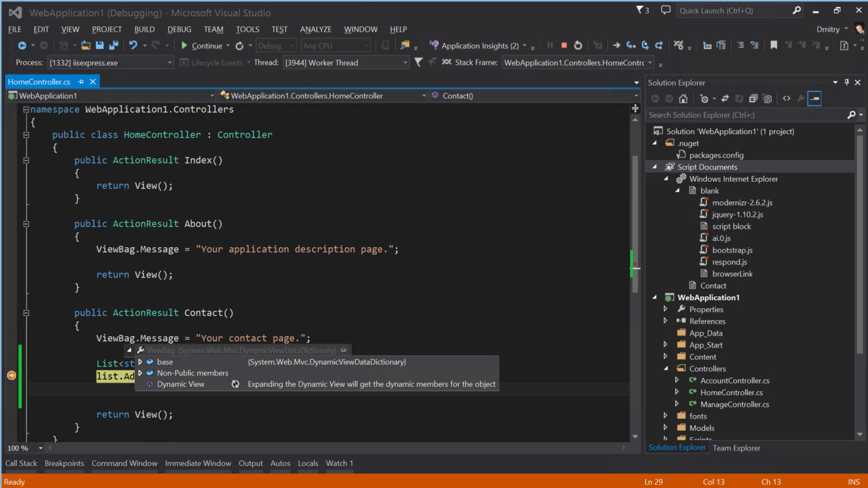Screen dimensions: 868x488
Task: Open HomeController.cs in Solution Explorer
Action: point(731,393)
